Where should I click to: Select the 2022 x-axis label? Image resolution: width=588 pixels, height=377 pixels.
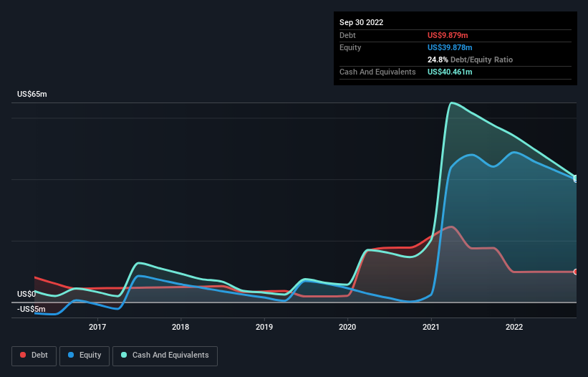point(514,327)
